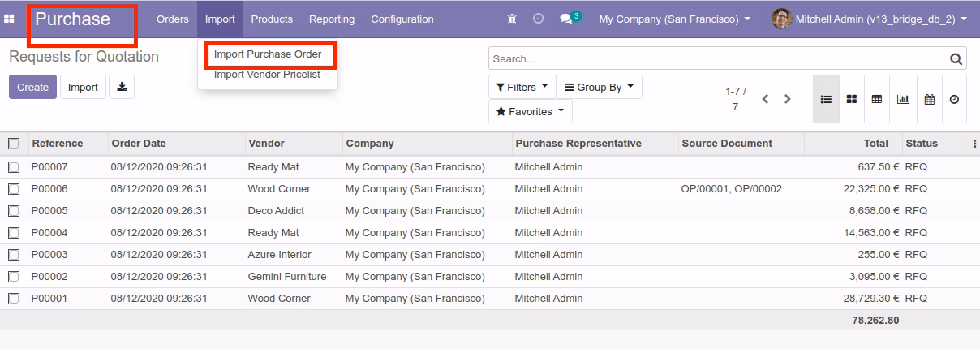This screenshot has width=980, height=349.
Task: Select the checkbox for P00002
Action: (x=14, y=277)
